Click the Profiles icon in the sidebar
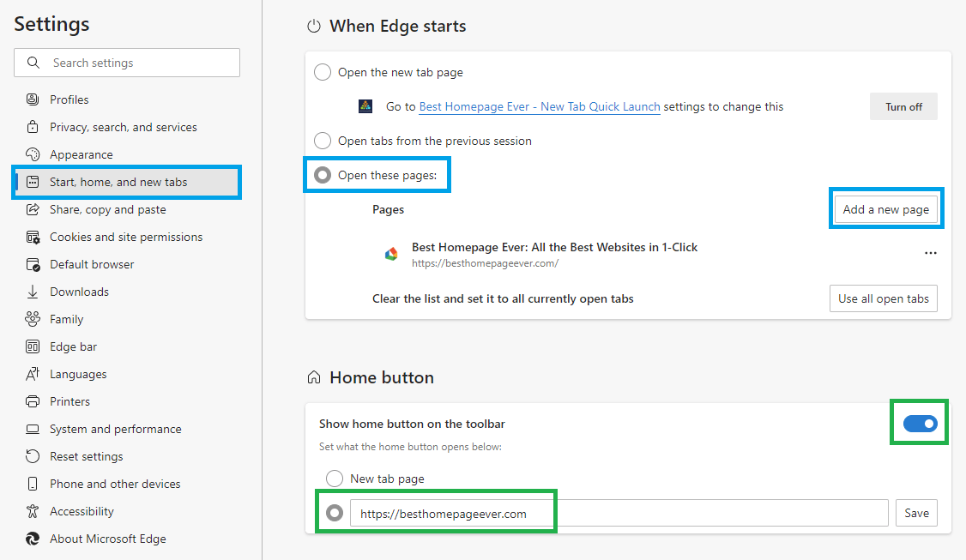The width and height of the screenshot is (966, 560). [31, 99]
